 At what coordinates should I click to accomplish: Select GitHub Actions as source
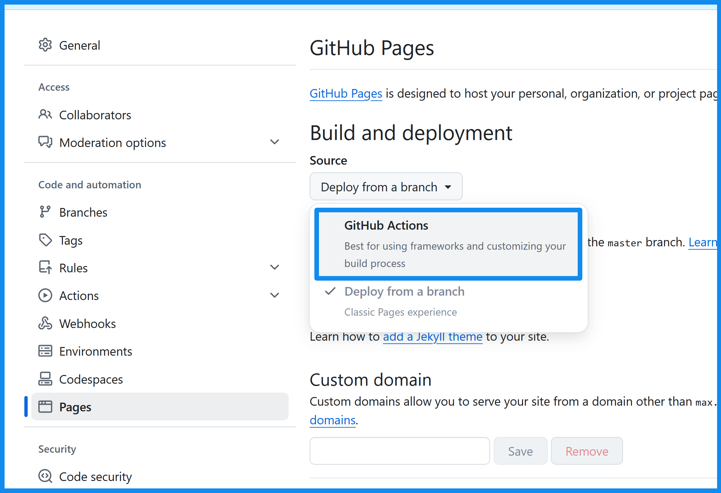coord(448,244)
